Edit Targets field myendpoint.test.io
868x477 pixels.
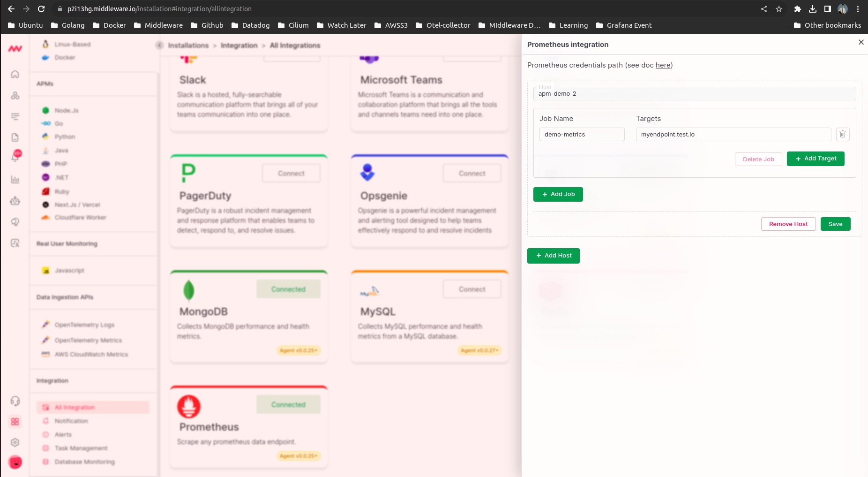pos(733,135)
